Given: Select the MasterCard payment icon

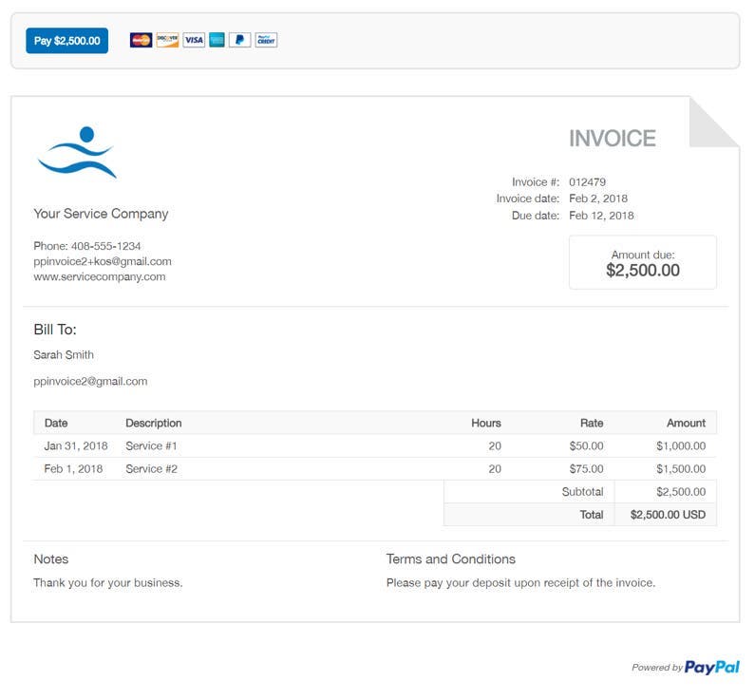Looking at the screenshot, I should 141,40.
